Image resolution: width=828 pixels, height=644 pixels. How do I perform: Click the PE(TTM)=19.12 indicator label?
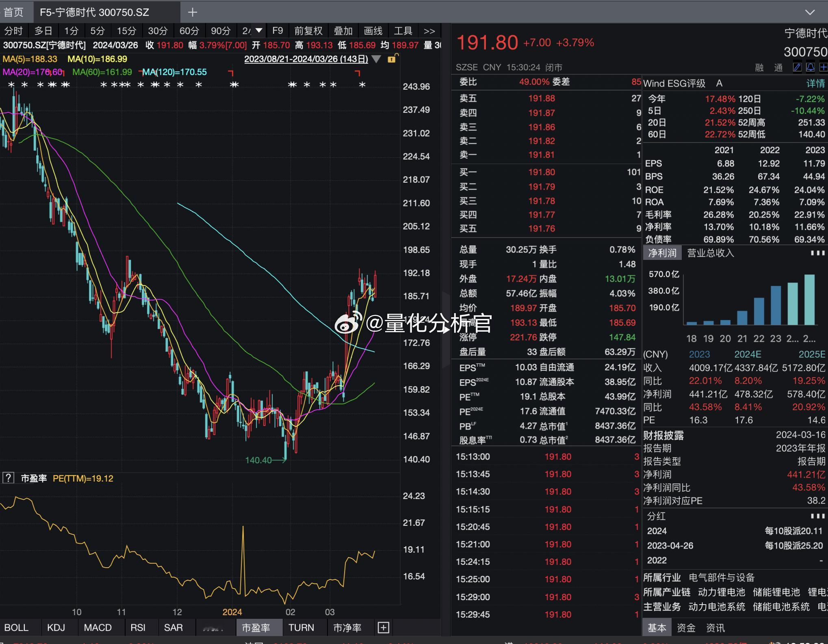pyautogui.click(x=83, y=478)
